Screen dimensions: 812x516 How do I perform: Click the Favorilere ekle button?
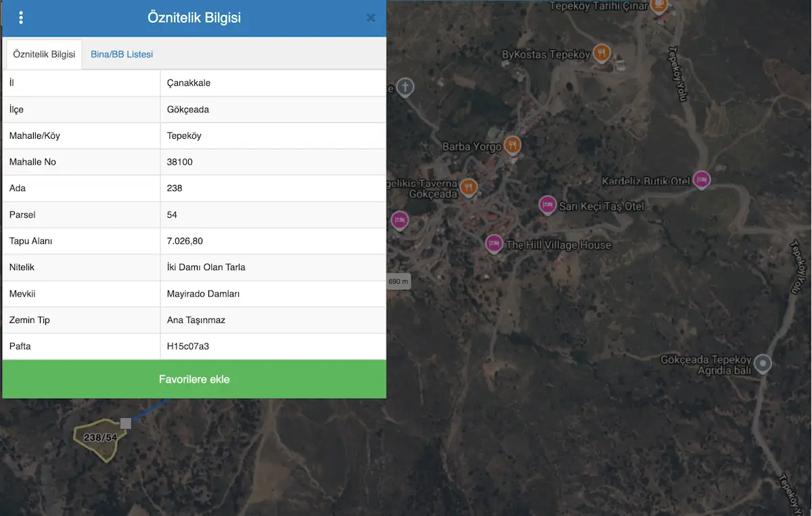tap(194, 379)
